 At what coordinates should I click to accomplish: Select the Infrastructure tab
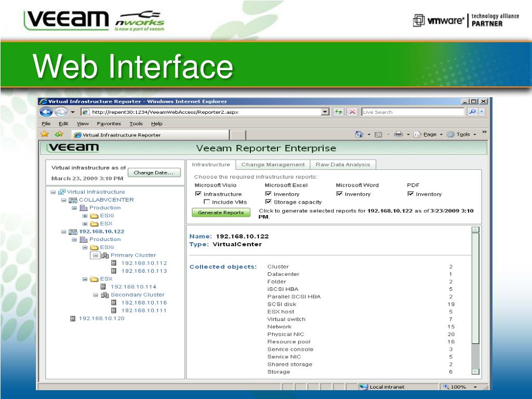tap(211, 165)
